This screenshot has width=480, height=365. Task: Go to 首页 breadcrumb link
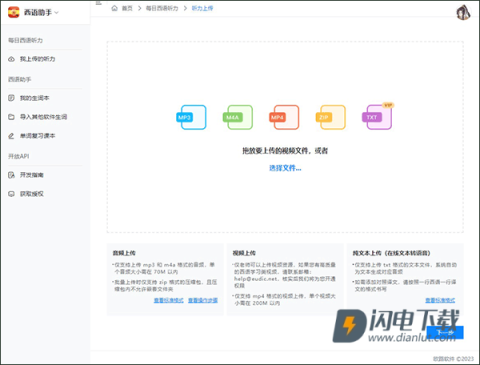127,8
